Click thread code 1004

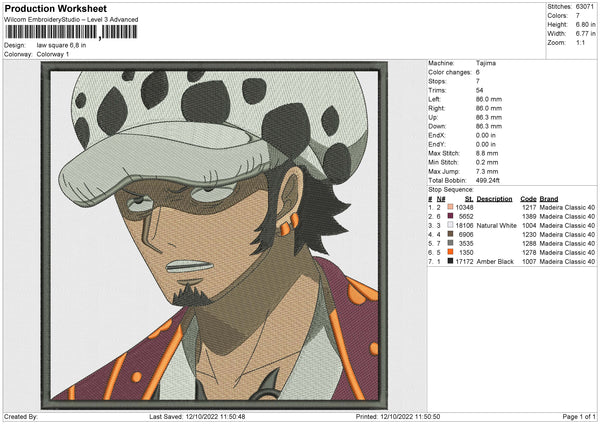(529, 225)
